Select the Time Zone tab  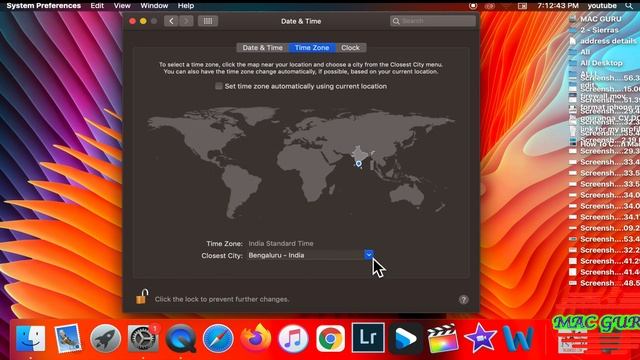pyautogui.click(x=312, y=48)
